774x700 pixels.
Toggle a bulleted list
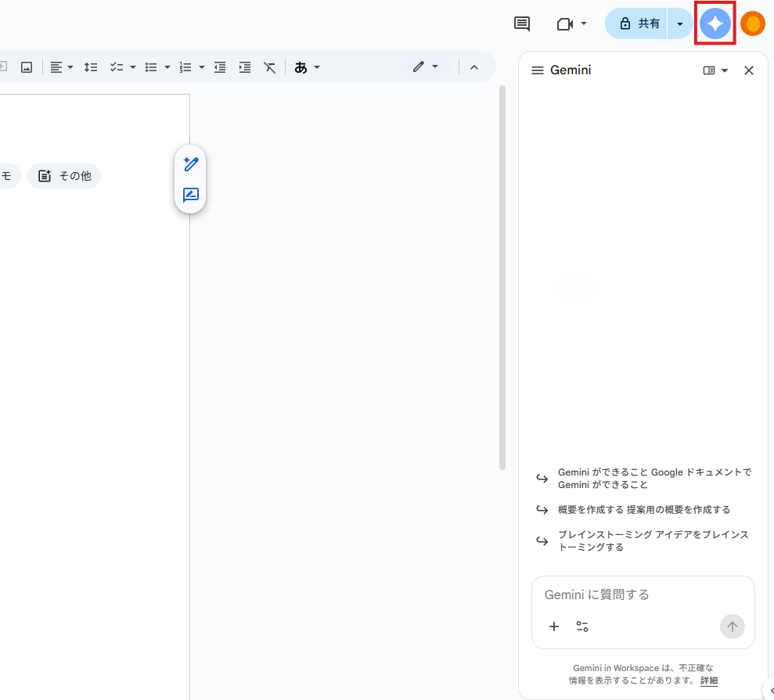pyautogui.click(x=151, y=66)
